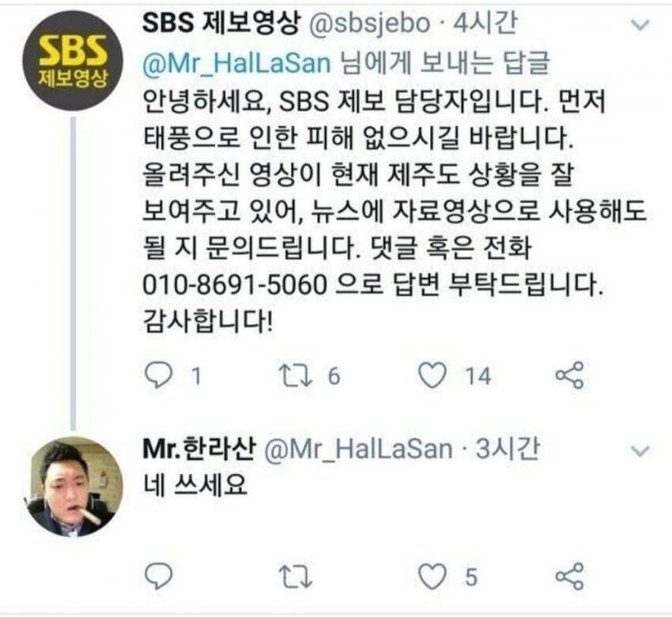
Task: Reply to the SBS 제보영상 tweet
Action: (x=159, y=375)
